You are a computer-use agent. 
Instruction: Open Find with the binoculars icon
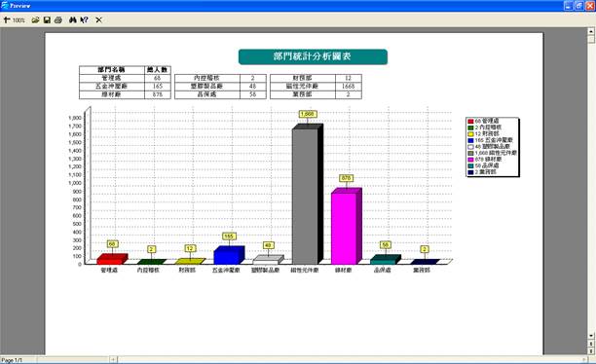tap(73, 19)
